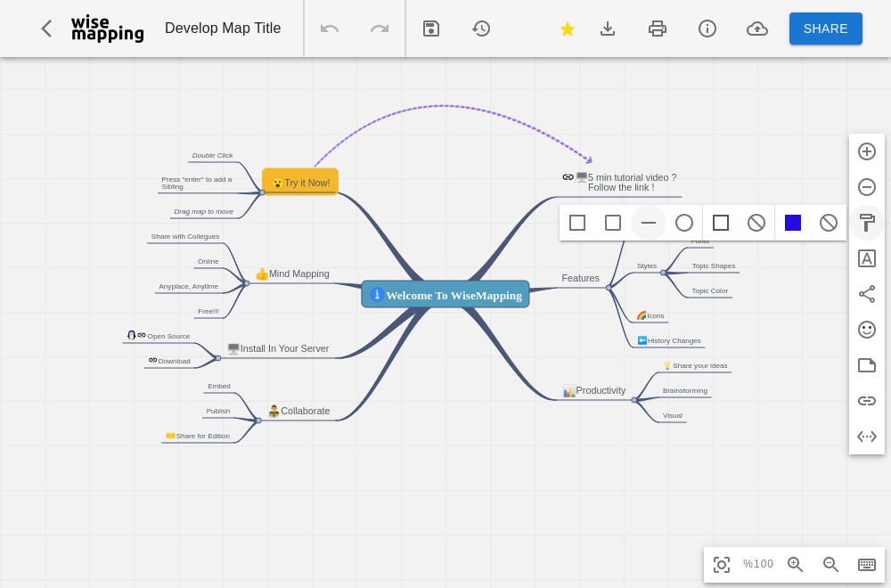Select the Mind Mapping topic
The height and width of the screenshot is (588, 891).
292,274
